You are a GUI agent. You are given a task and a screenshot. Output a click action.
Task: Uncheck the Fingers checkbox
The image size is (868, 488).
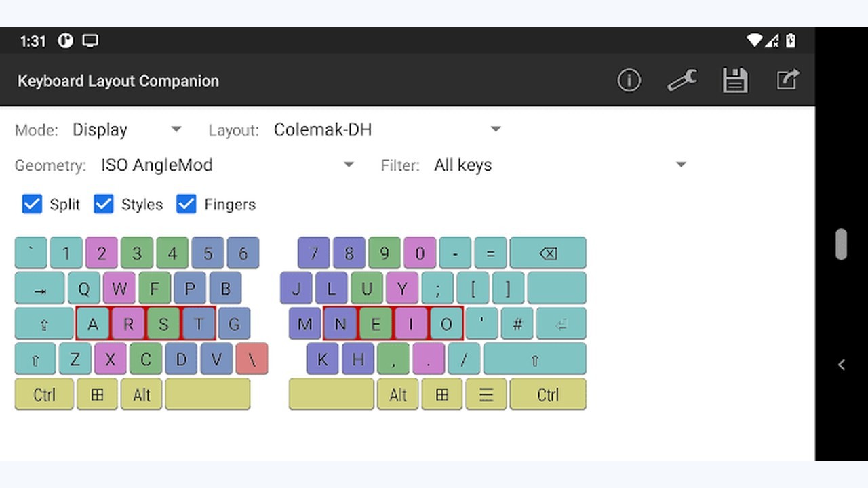pos(186,204)
